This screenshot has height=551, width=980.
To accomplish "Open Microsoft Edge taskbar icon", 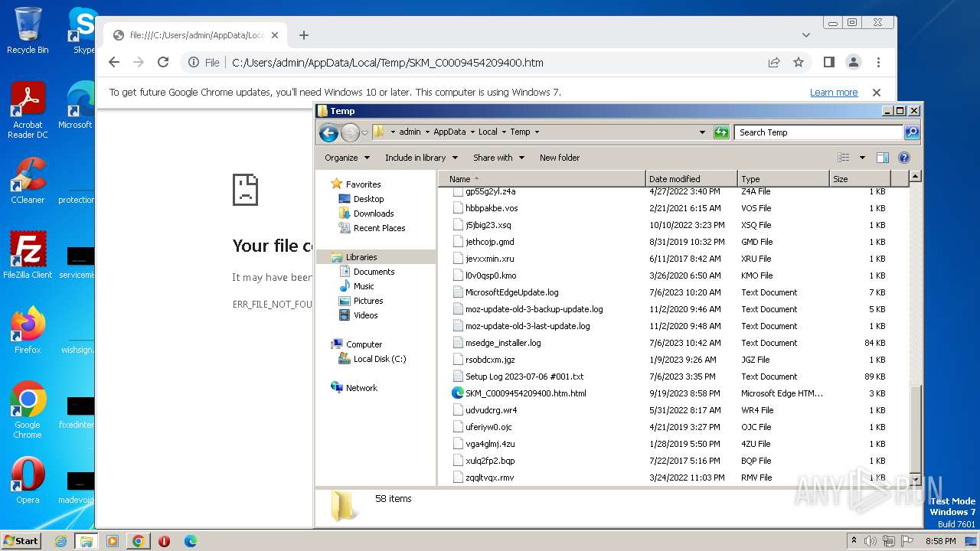I will [x=190, y=541].
